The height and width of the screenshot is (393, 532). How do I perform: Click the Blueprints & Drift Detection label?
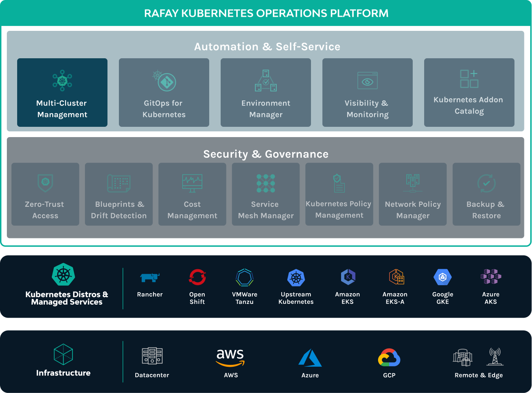119,210
